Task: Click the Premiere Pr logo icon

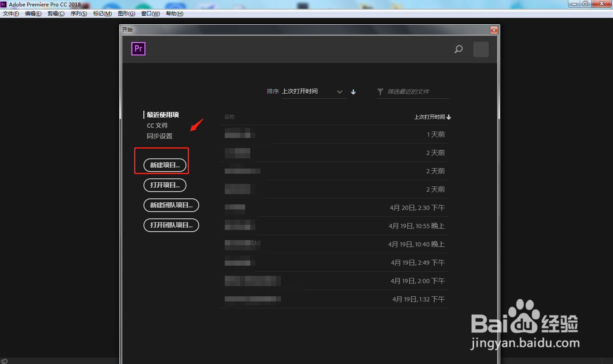Action: pyautogui.click(x=138, y=49)
